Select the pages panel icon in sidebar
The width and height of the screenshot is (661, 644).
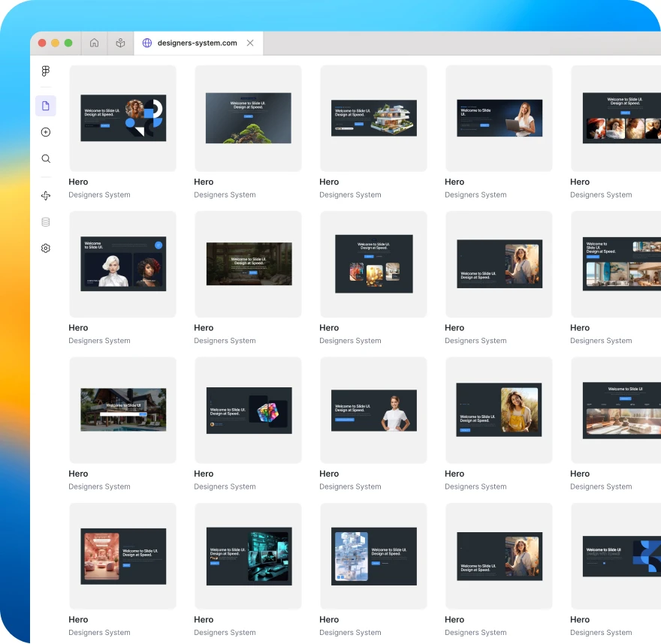tap(45, 106)
